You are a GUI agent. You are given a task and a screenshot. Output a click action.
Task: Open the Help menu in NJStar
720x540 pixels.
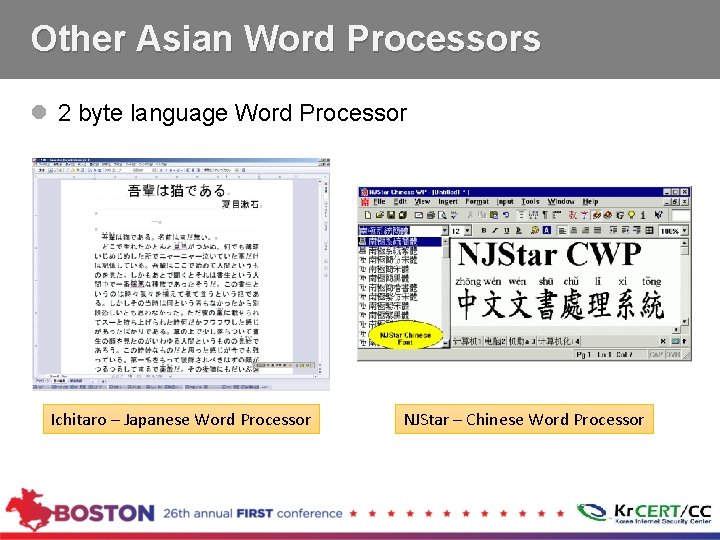(590, 202)
